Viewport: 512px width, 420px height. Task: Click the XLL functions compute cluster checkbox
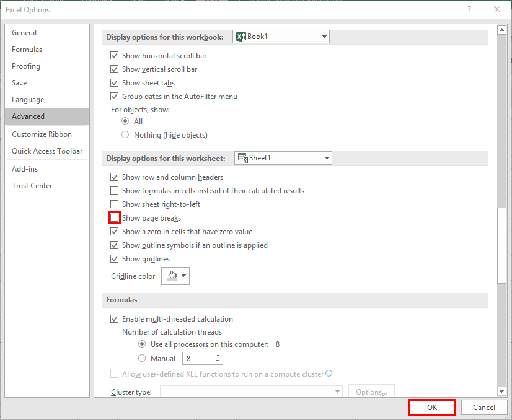[114, 374]
